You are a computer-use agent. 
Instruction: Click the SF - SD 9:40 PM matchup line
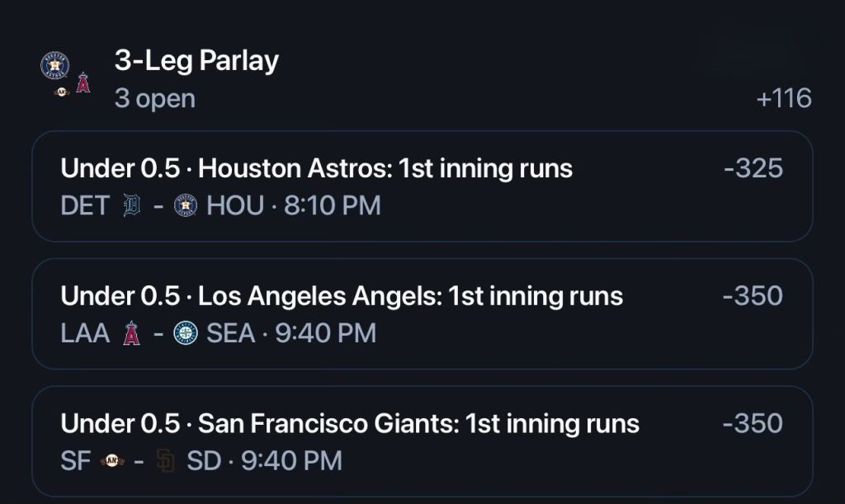click(x=201, y=460)
